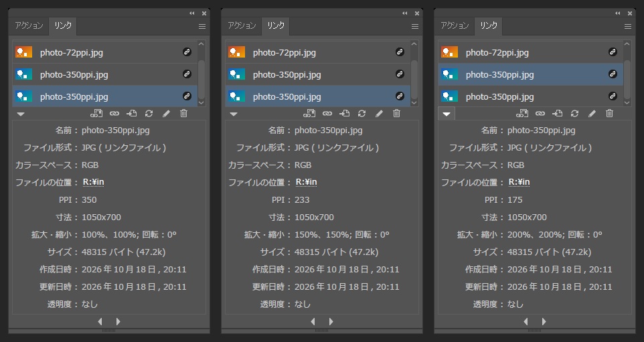Select リンク tab in middle panel
Viewport: 644px width, 342px height.
coord(275,25)
